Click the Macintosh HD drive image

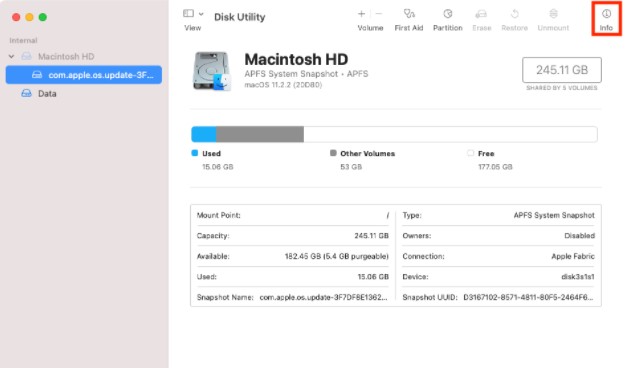click(x=212, y=71)
